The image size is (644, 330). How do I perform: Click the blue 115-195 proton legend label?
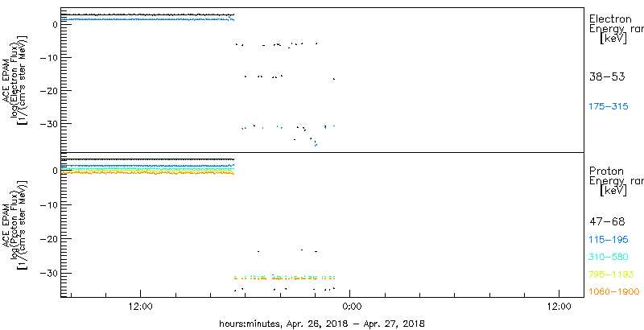click(609, 240)
